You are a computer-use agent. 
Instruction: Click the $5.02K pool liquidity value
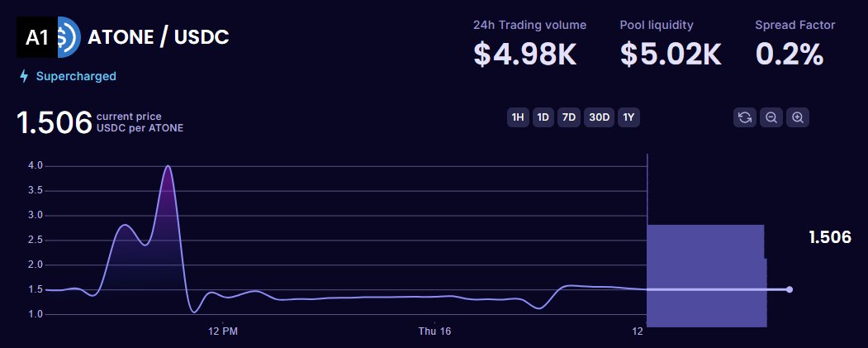tap(671, 55)
